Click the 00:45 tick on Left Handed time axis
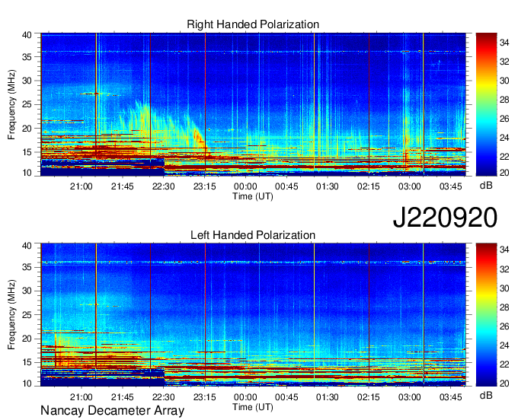Viewport: 518px width, 420px height. pos(286,397)
